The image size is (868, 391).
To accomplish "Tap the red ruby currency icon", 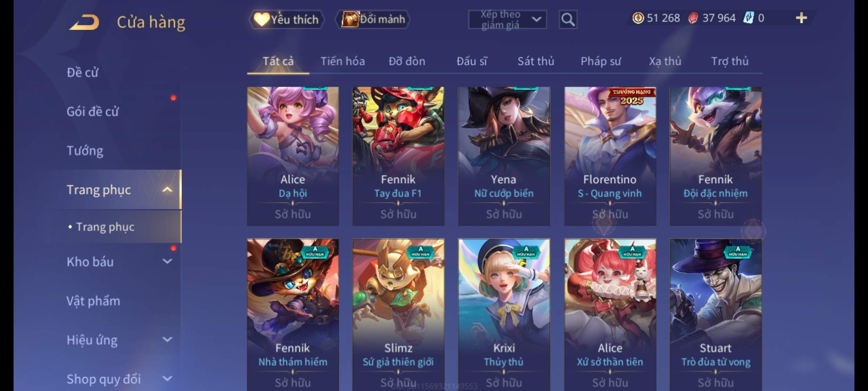I will [693, 18].
